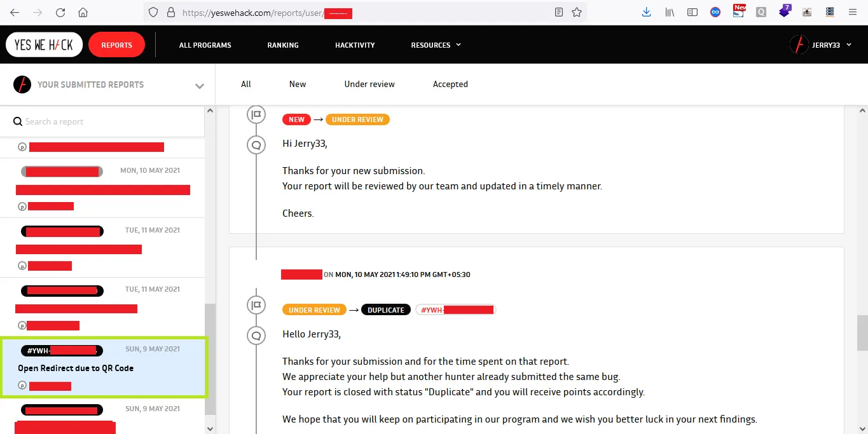Open the Firefox downloads arrow icon
Screen dimensions: 868x434
(x=647, y=12)
